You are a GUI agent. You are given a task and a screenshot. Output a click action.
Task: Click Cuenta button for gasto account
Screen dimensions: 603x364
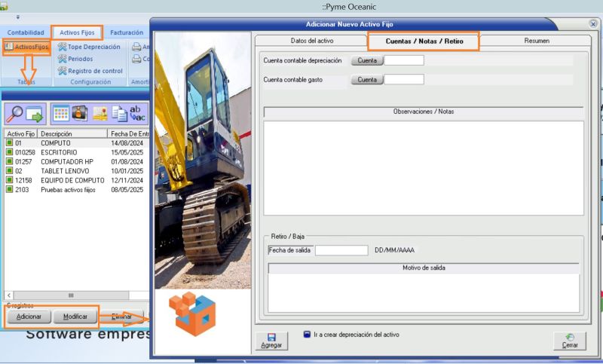tap(367, 79)
